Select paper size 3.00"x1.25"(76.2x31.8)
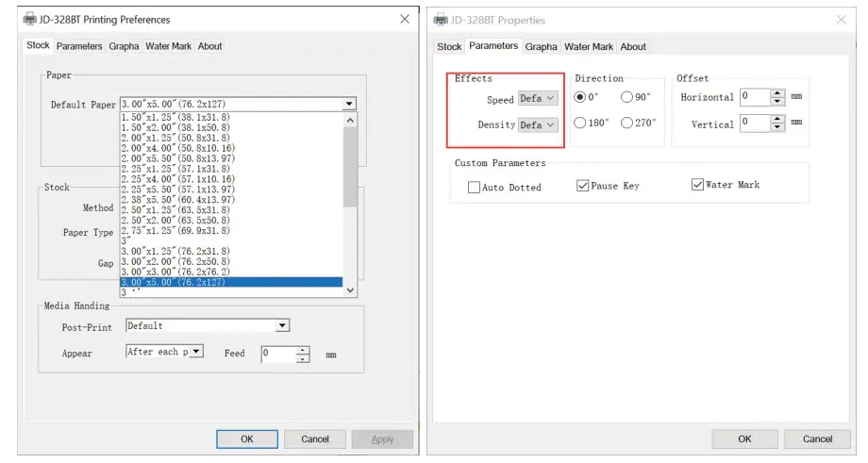868x463 pixels. click(231, 251)
